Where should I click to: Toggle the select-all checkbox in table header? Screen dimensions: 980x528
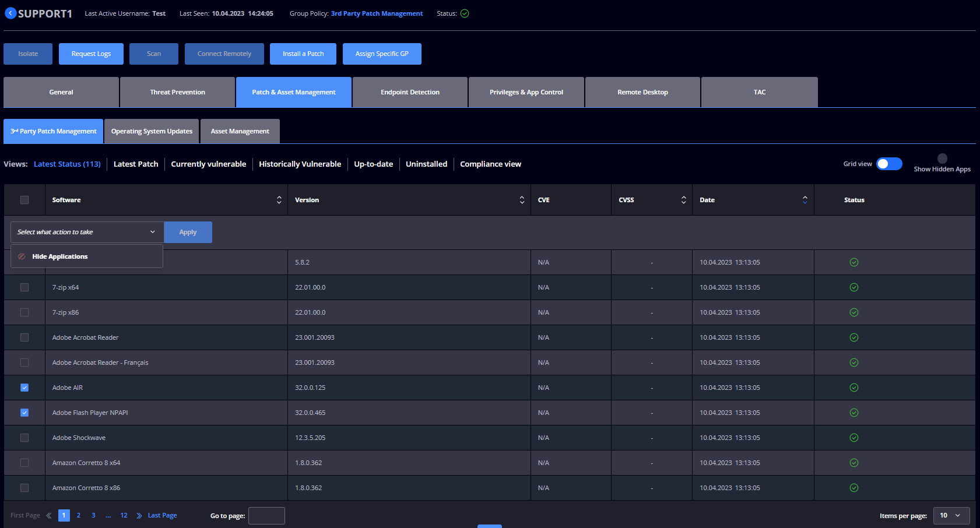[x=24, y=200]
